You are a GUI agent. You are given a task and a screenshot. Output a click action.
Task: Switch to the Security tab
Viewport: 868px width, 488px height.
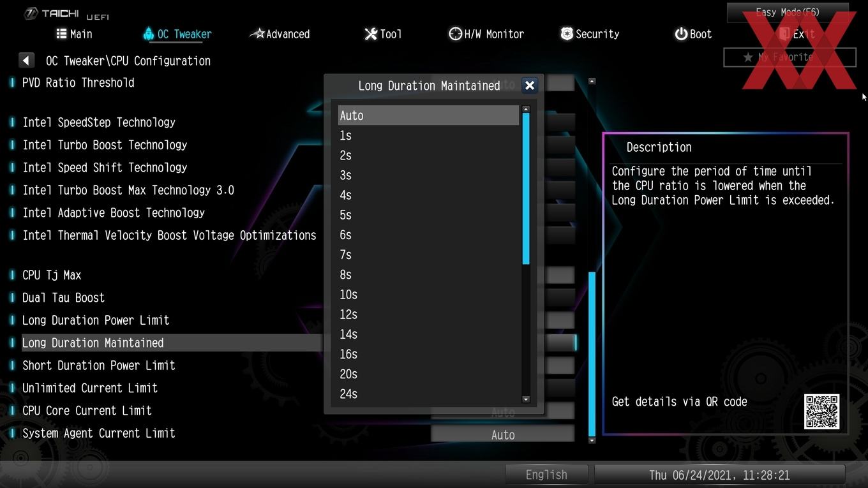[x=590, y=34]
